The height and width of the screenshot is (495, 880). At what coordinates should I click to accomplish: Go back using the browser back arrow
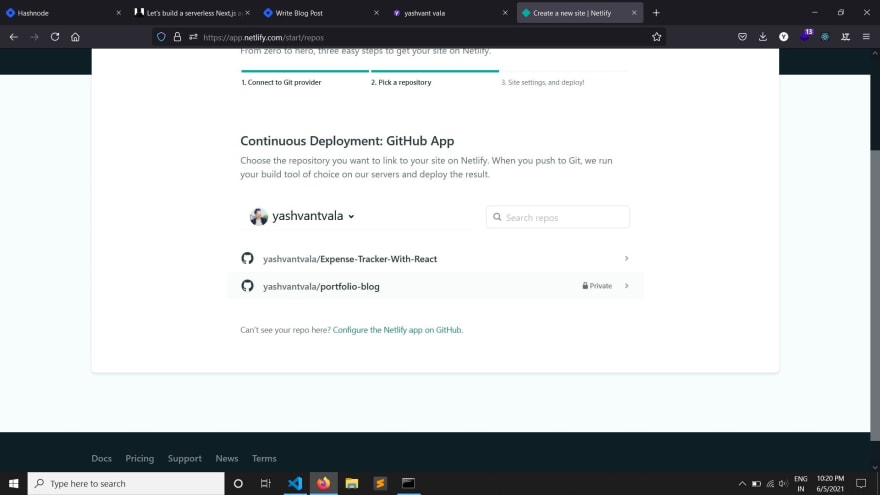13,37
